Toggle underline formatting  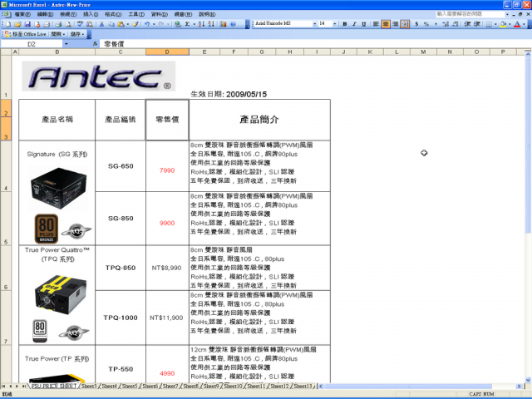click(364, 24)
